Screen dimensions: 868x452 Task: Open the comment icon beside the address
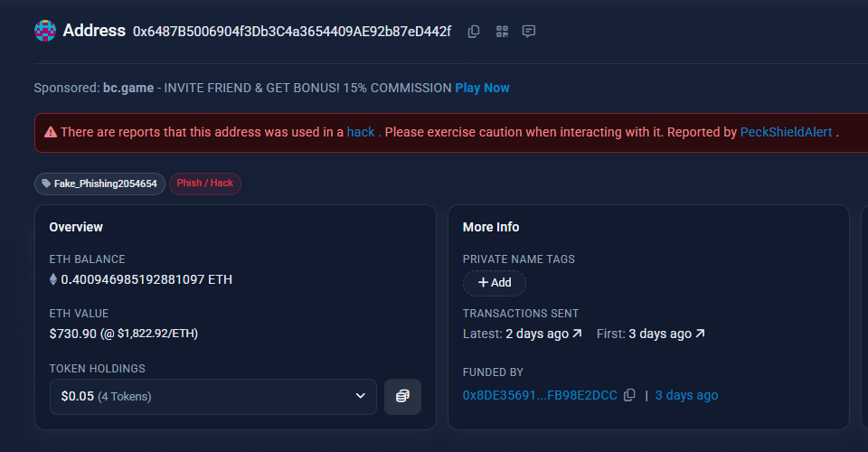click(x=529, y=32)
